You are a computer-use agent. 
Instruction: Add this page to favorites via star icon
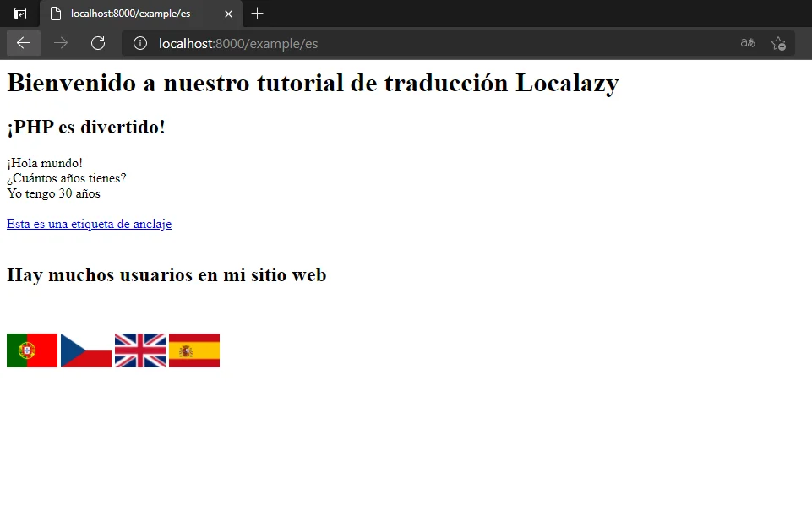click(778, 43)
